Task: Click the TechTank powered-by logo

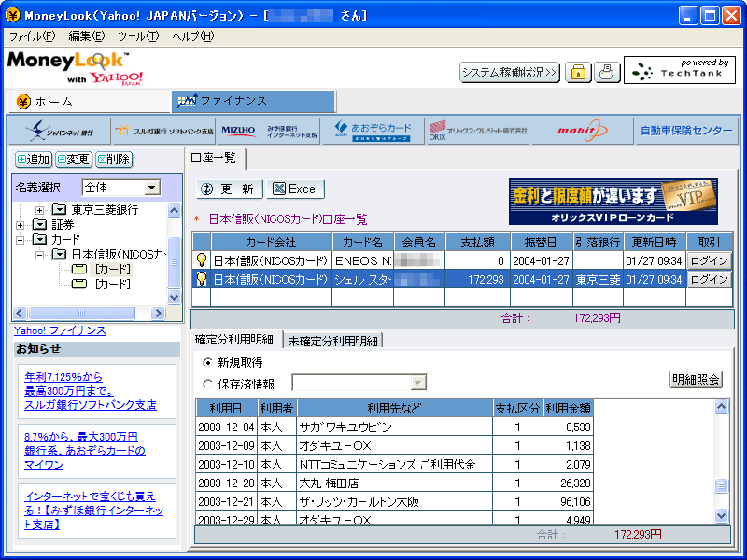Action: tap(680, 70)
